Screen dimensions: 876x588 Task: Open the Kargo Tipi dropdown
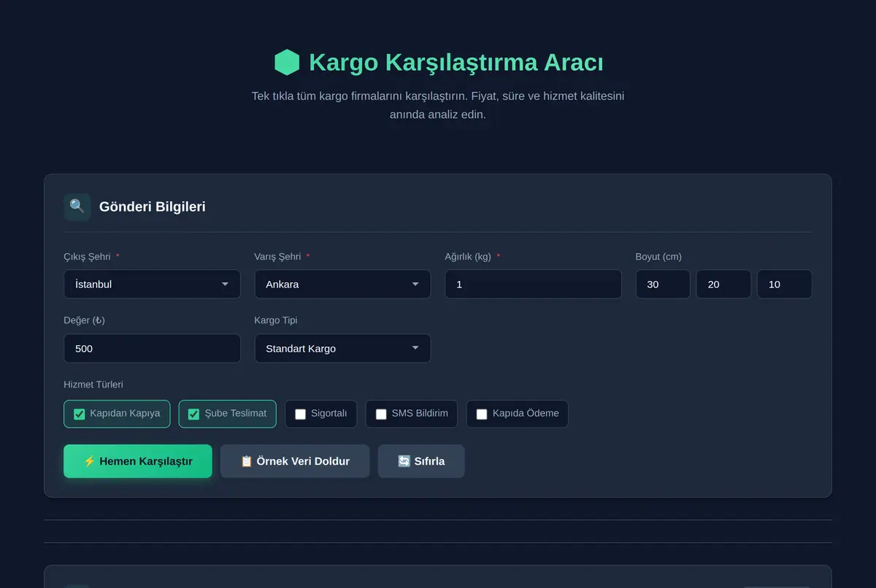(x=342, y=348)
